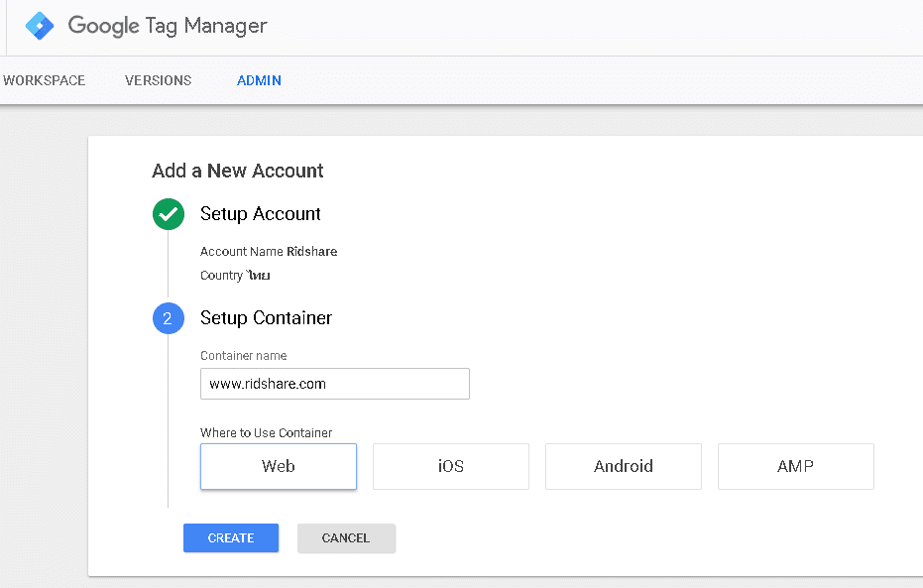Click the Google Tag Manager title text
Image resolution: width=923 pixels, height=588 pixels.
tap(168, 26)
